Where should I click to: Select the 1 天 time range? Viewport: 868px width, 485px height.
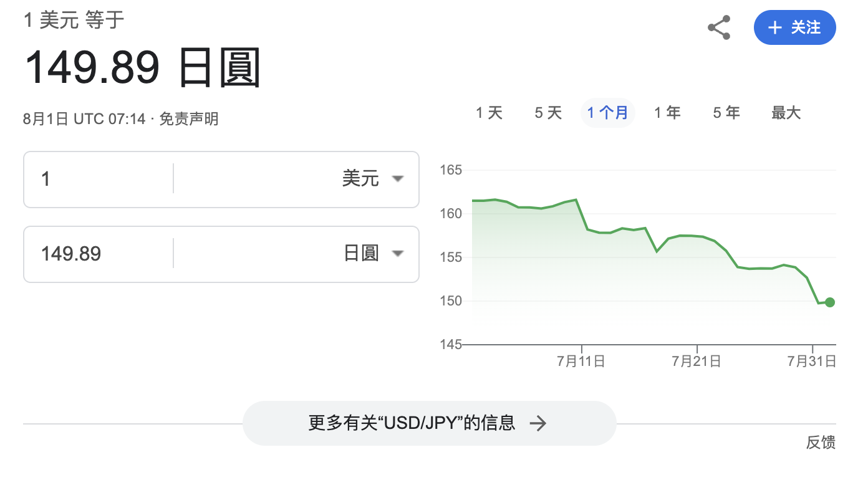click(x=489, y=113)
